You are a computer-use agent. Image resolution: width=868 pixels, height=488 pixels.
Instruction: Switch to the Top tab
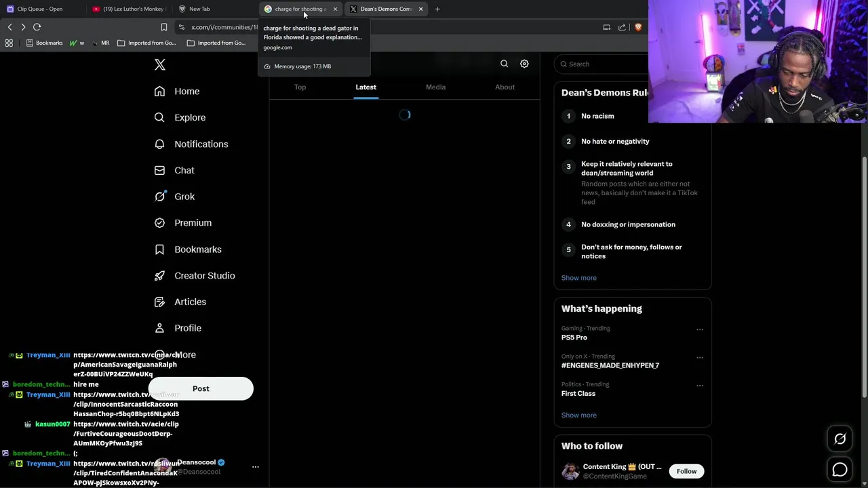(300, 87)
